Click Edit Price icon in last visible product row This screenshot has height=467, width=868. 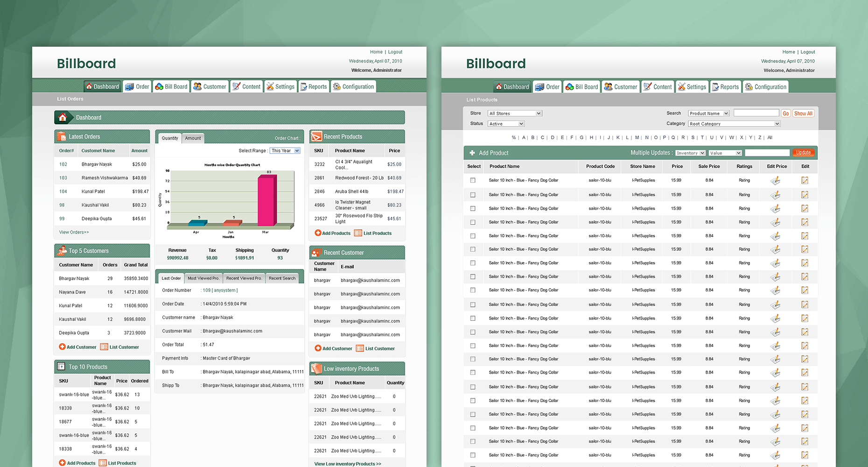point(775,455)
